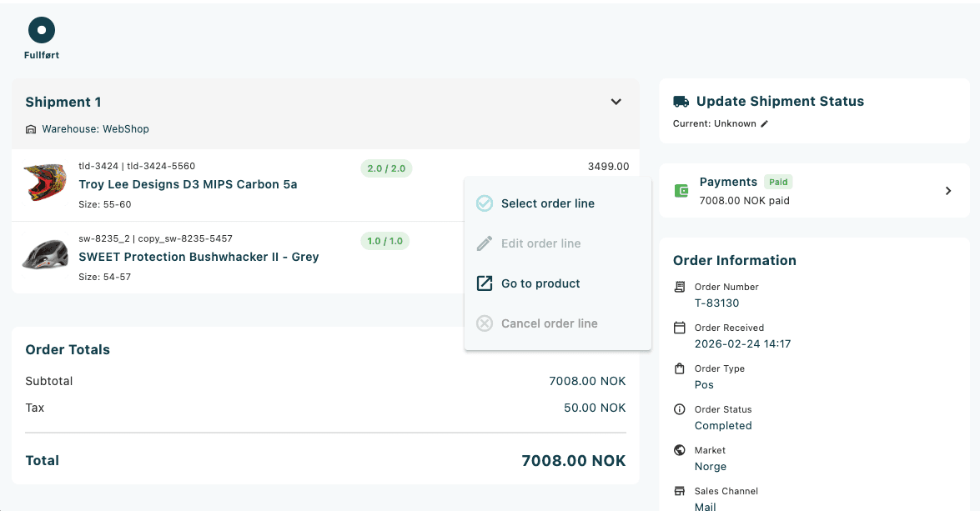Click the green wallet Payments icon

click(x=681, y=191)
